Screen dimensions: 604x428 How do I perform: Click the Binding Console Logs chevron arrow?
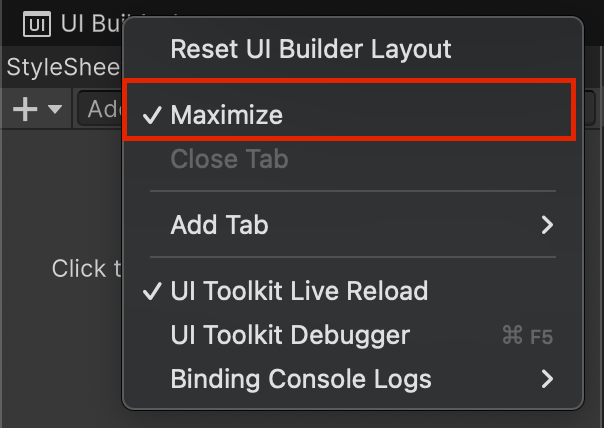pyautogui.click(x=547, y=379)
